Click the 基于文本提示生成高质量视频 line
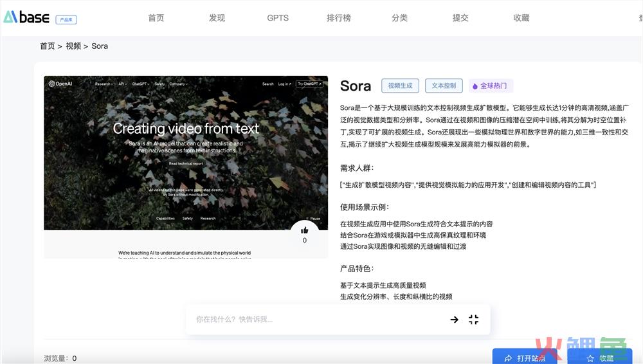 click(383, 285)
